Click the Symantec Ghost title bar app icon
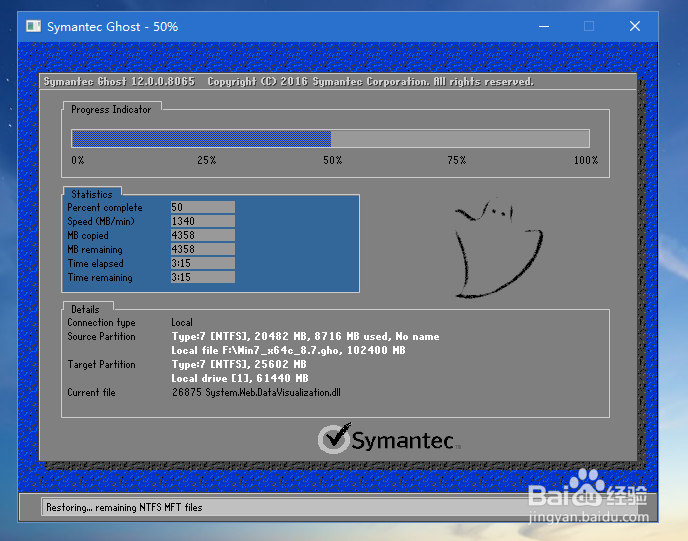 click(33, 26)
